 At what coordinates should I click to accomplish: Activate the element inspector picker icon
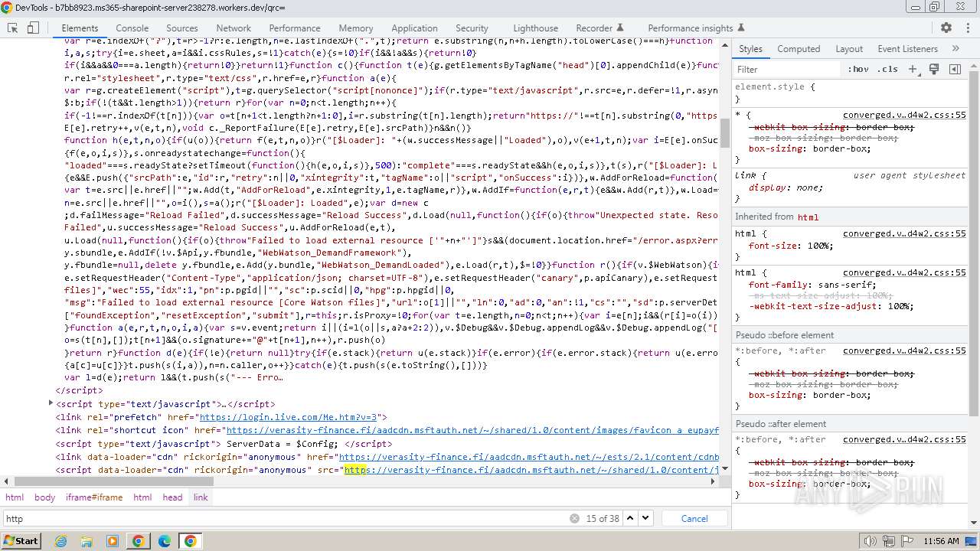click(x=13, y=28)
